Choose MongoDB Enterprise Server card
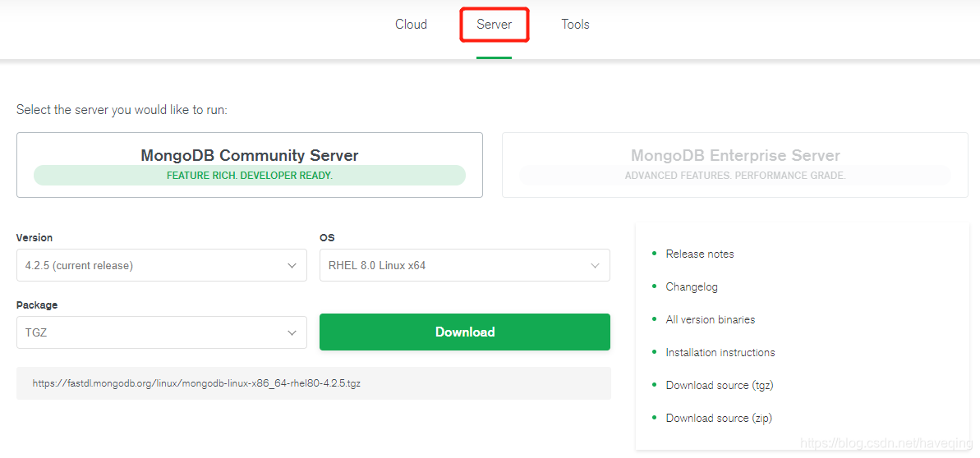This screenshot has width=980, height=458. [735, 165]
